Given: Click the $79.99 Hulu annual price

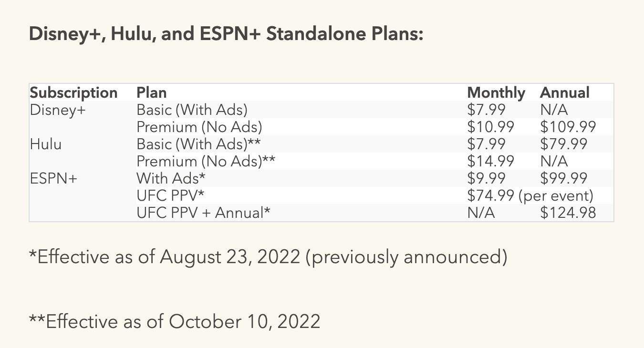Looking at the screenshot, I should point(564,144).
